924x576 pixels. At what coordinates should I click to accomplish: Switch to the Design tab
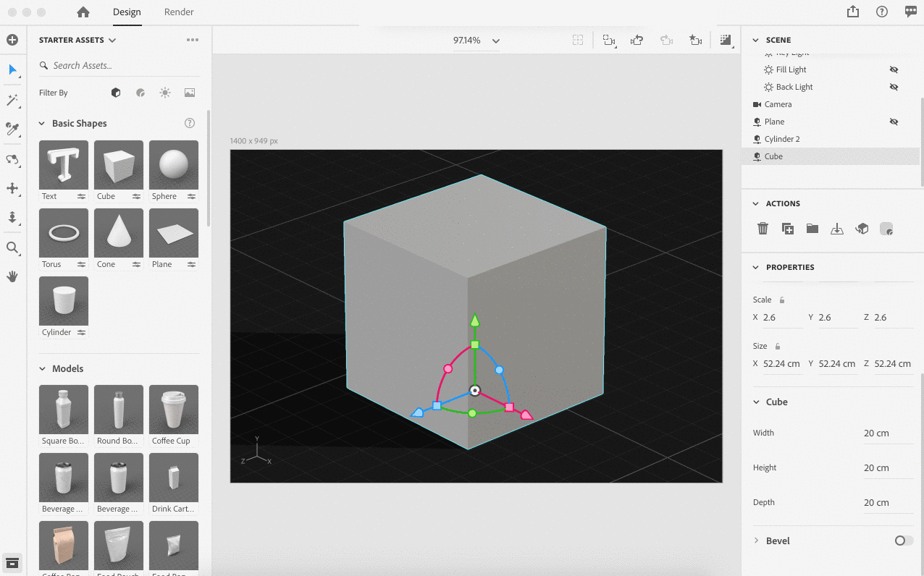[127, 12]
